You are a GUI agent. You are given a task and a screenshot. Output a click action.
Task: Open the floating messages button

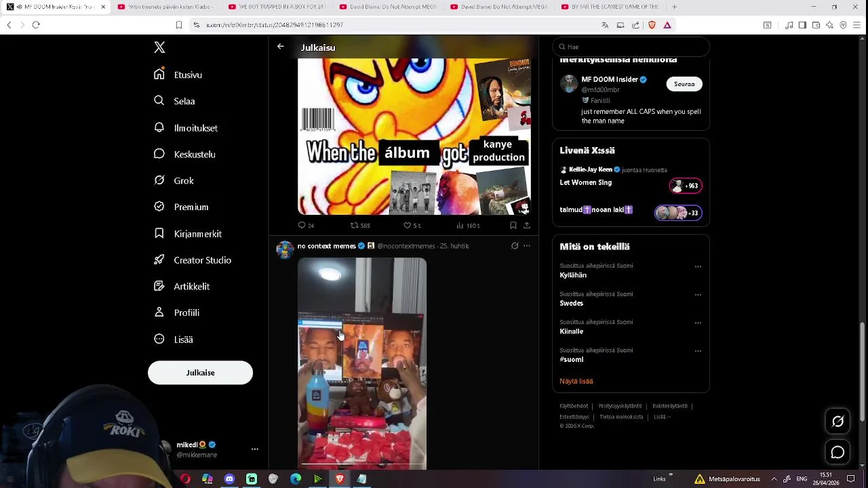click(x=837, y=452)
